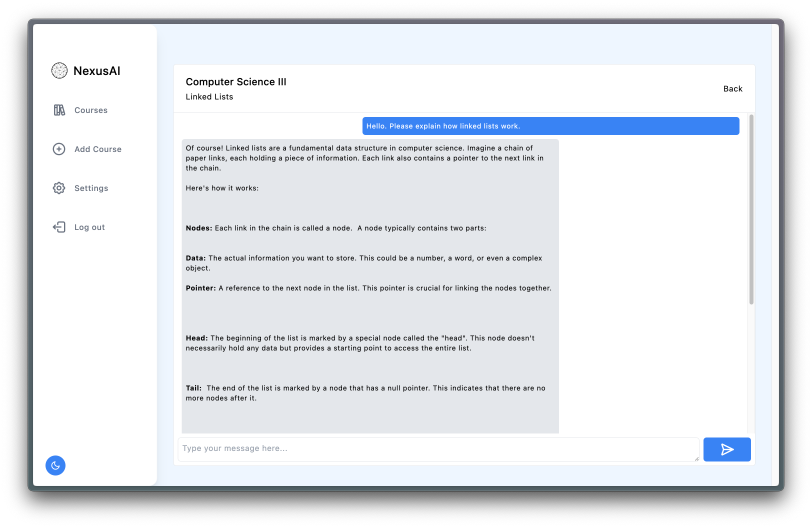The image size is (812, 528).
Task: Click the bold "Data:" label
Action: [195, 258]
